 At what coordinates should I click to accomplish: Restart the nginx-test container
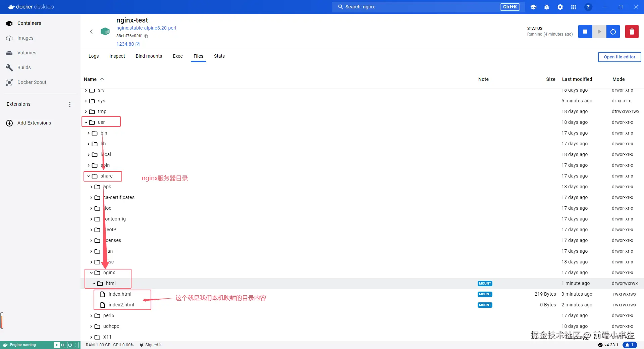613,32
